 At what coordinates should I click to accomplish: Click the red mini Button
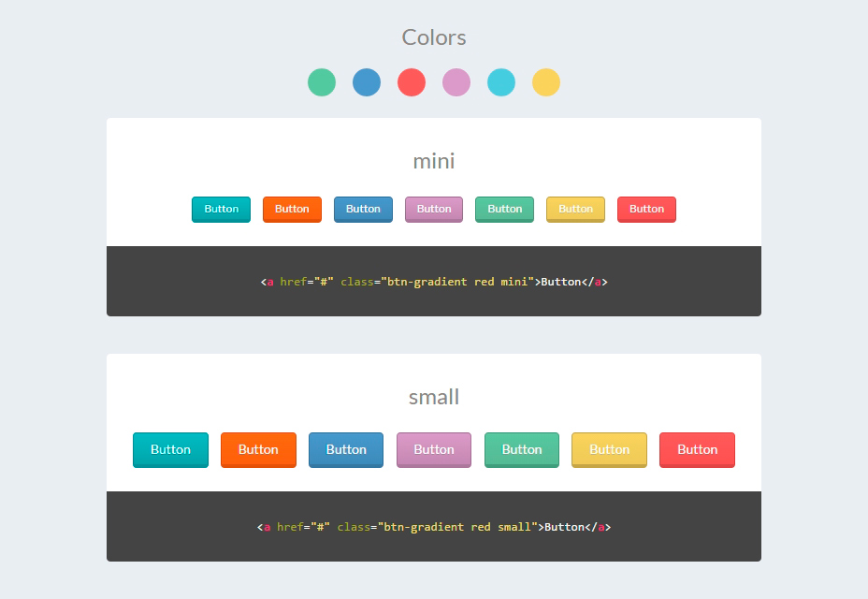646,209
